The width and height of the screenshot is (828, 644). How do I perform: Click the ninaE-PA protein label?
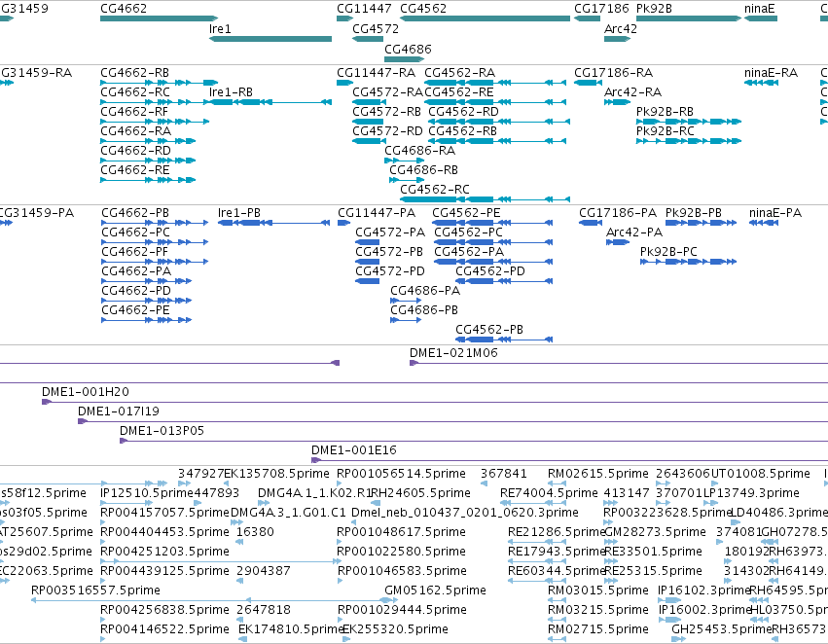pyautogui.click(x=775, y=213)
